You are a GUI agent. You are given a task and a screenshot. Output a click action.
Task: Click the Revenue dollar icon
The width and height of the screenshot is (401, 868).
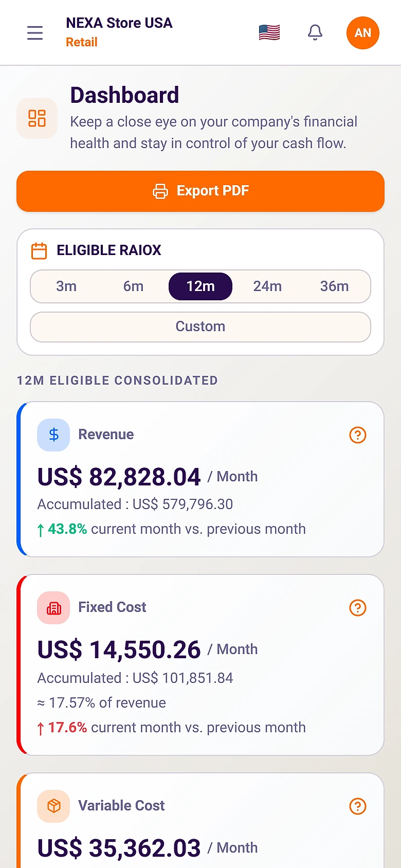pyautogui.click(x=53, y=435)
